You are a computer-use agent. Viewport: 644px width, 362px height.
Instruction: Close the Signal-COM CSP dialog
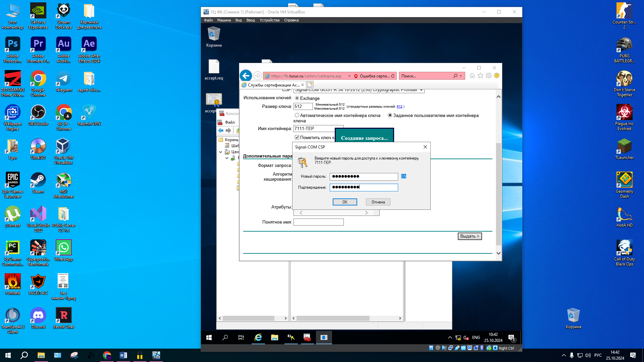[425, 147]
